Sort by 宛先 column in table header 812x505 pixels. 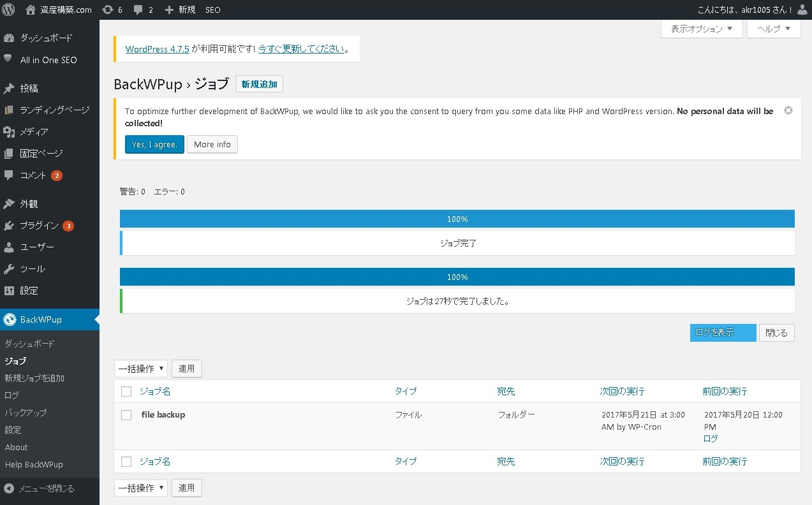(x=506, y=392)
